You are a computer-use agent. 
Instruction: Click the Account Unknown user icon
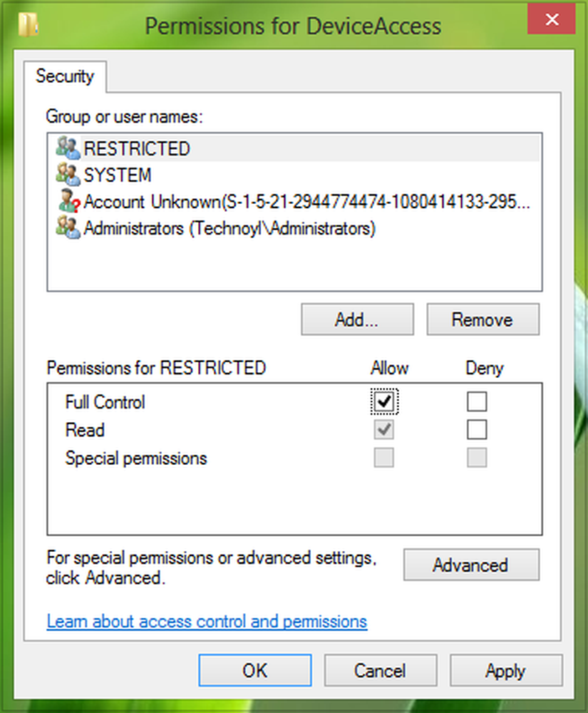[68, 202]
